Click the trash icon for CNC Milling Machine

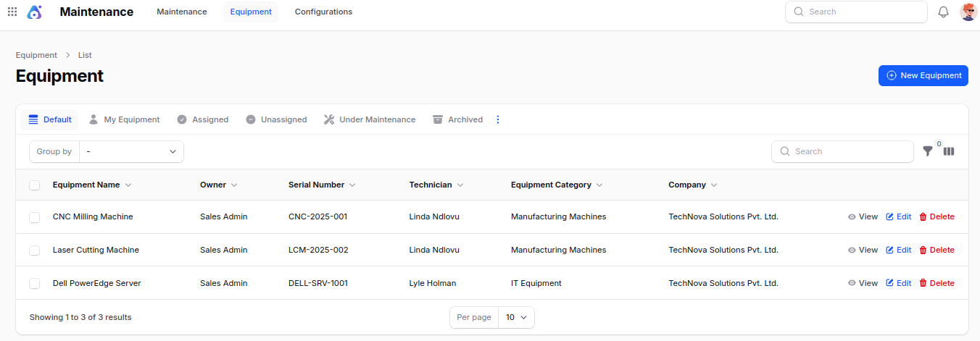coord(923,216)
